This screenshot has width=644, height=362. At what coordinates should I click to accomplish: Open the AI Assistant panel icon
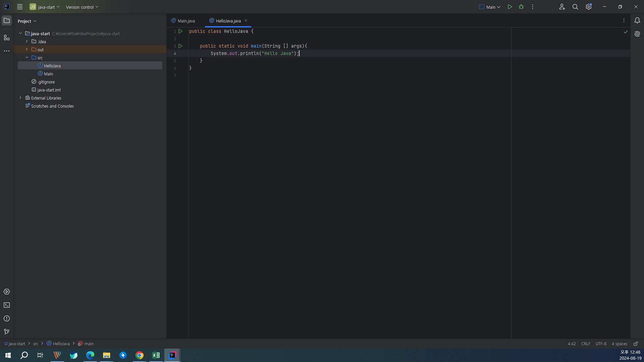(x=637, y=34)
